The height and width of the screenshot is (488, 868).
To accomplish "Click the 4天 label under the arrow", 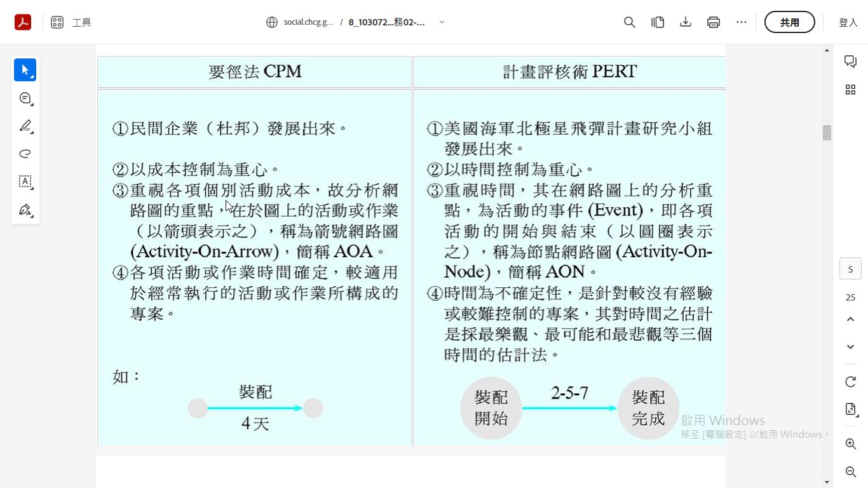I will pos(255,424).
